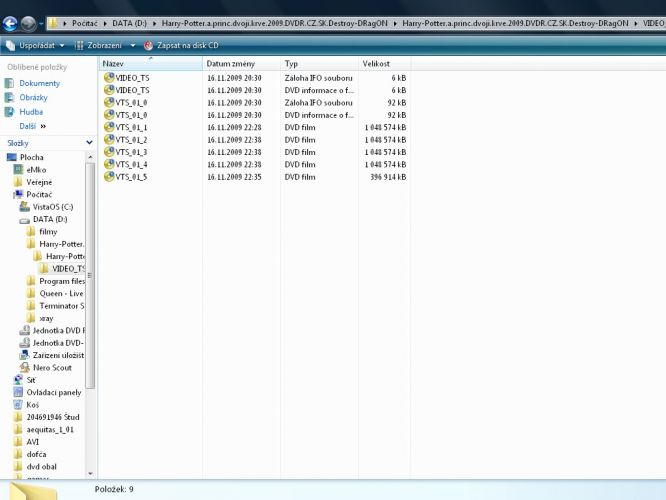Select VTS_01_4 DVD film icon
This screenshot has height=500, width=666.
(x=109, y=164)
